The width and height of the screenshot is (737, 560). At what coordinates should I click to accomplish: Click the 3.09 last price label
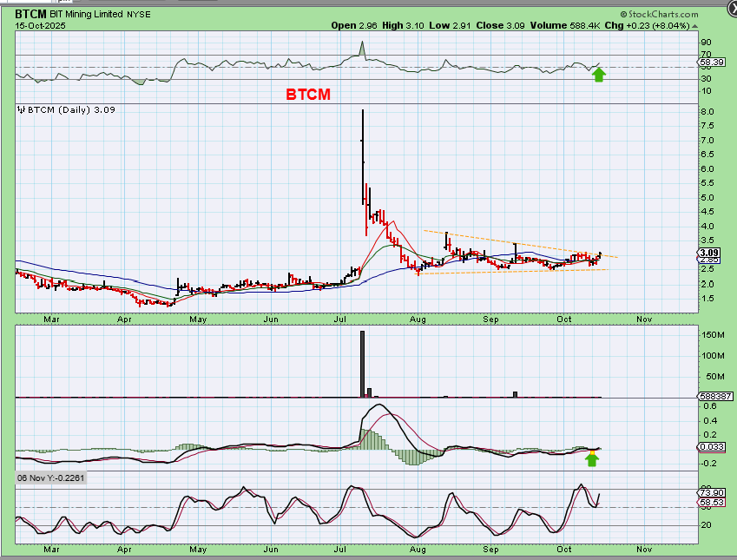pos(709,253)
